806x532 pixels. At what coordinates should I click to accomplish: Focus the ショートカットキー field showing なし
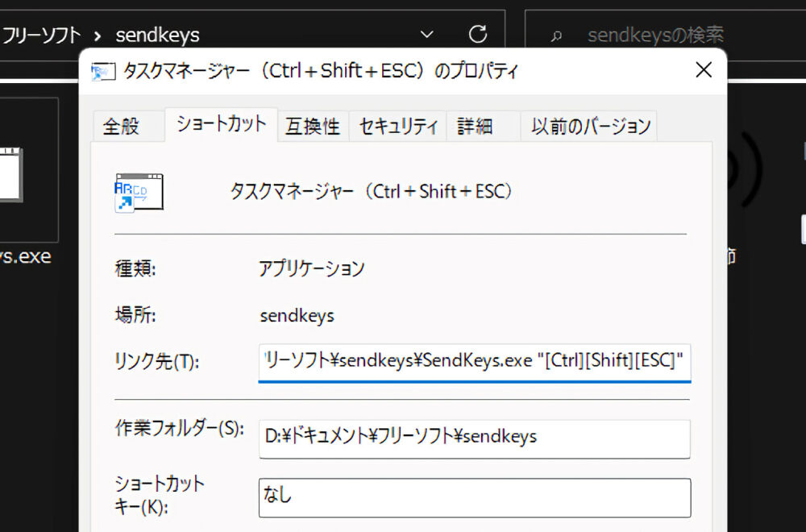click(x=474, y=497)
